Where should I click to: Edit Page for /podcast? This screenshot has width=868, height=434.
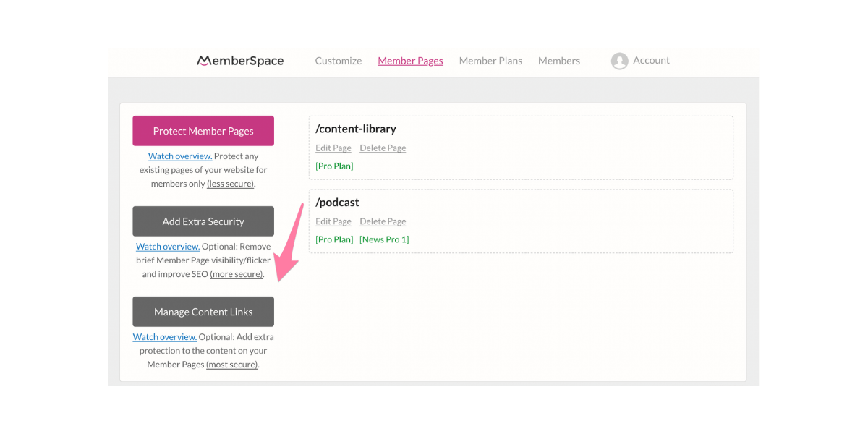tap(333, 222)
